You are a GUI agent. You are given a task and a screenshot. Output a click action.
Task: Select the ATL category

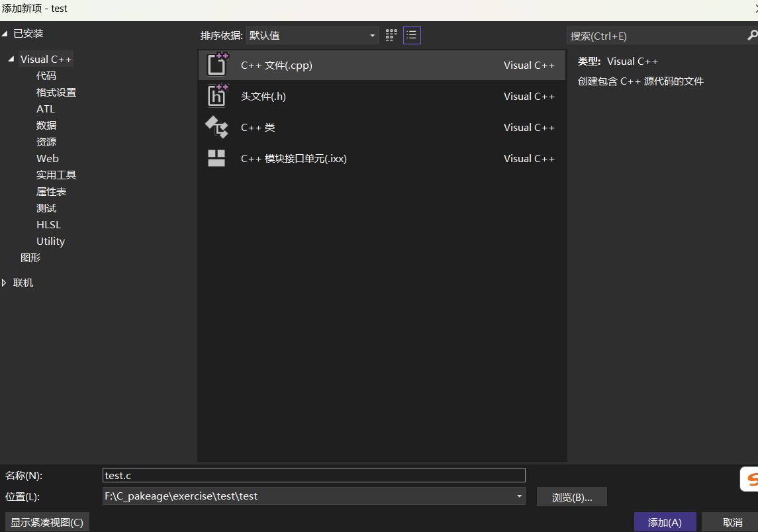(46, 109)
